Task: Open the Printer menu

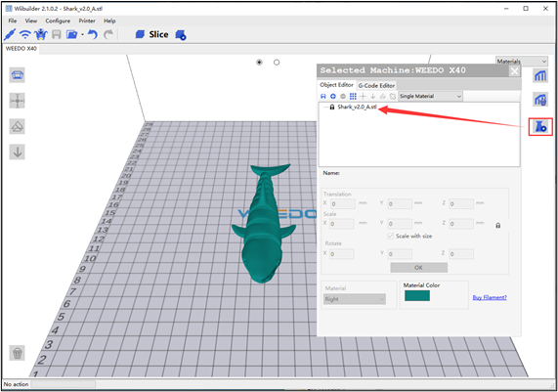Action: tap(87, 21)
